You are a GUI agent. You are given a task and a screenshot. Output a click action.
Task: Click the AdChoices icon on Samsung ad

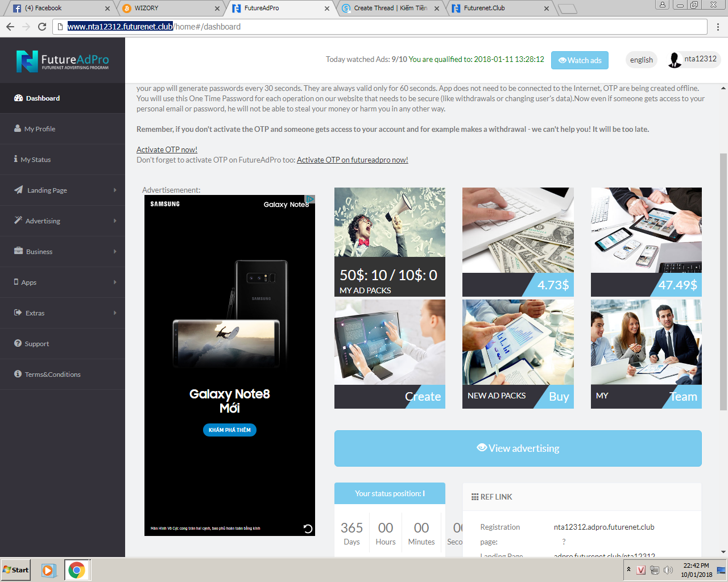click(x=311, y=199)
